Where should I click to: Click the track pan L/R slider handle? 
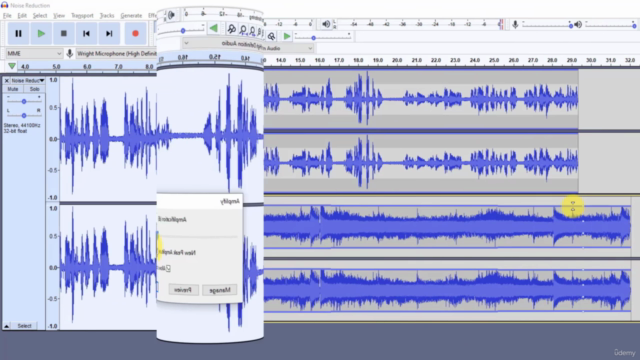24,116
